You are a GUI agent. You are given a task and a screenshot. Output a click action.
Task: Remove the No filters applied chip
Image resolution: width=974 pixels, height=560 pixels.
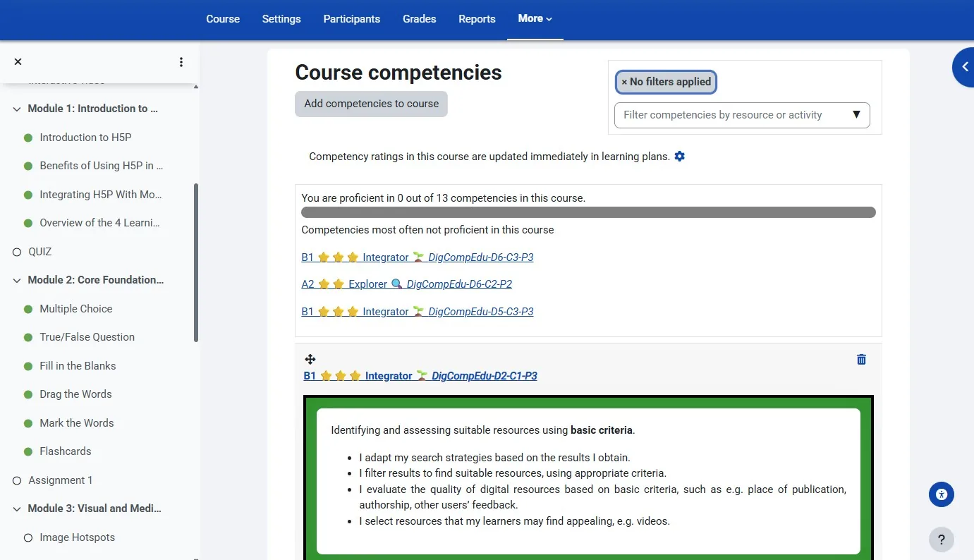[624, 82]
